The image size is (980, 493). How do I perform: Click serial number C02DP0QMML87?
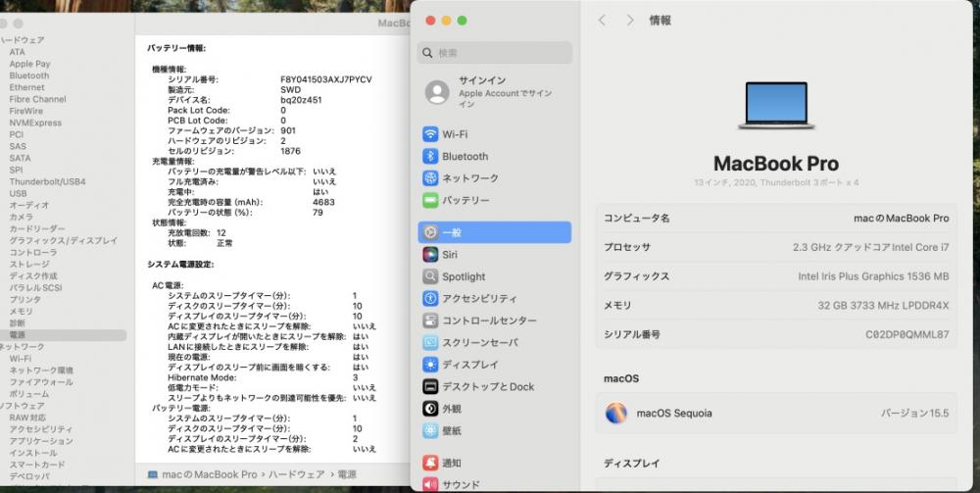pos(907,334)
